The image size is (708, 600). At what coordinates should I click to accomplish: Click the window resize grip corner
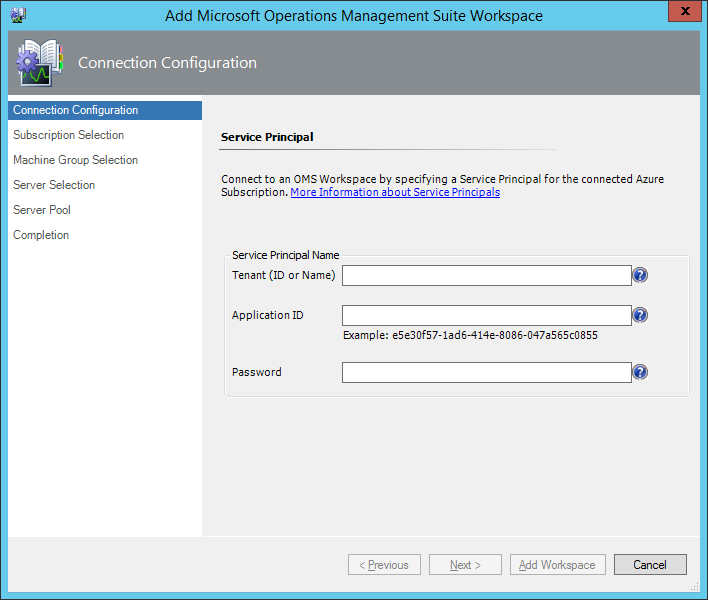coord(694,586)
